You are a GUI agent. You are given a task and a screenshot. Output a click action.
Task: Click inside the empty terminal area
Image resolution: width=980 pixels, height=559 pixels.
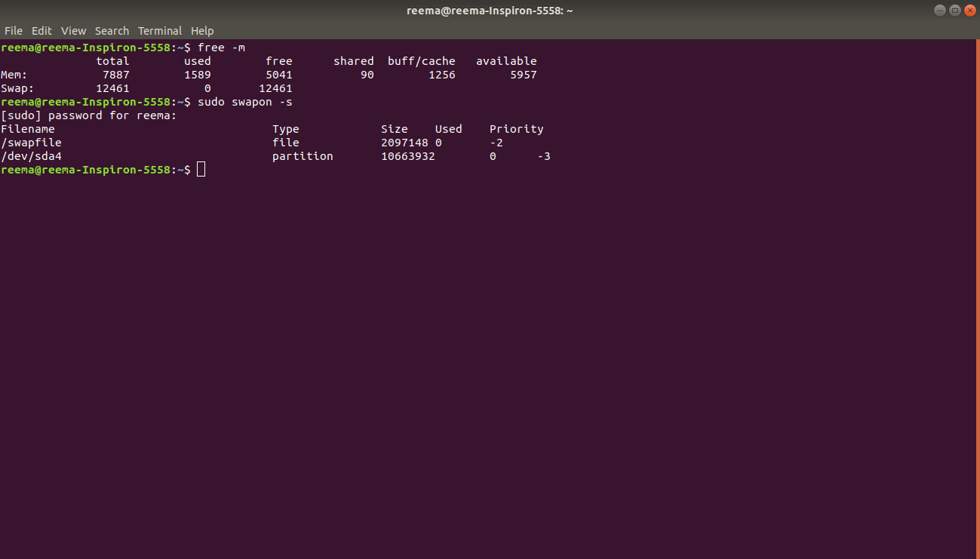490,339
